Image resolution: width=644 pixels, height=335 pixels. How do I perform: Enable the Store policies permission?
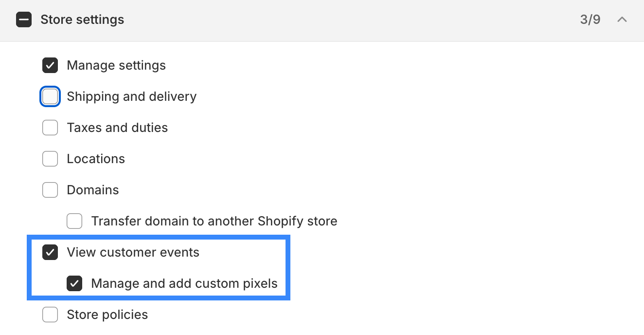[x=50, y=315]
